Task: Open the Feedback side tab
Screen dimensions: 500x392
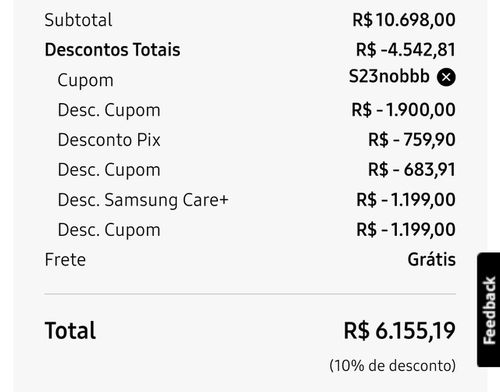Action: coord(489,310)
